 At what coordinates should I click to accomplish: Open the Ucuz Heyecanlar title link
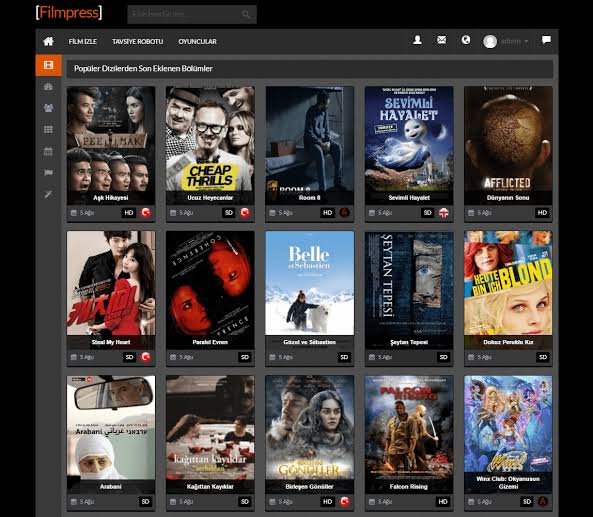(210, 198)
